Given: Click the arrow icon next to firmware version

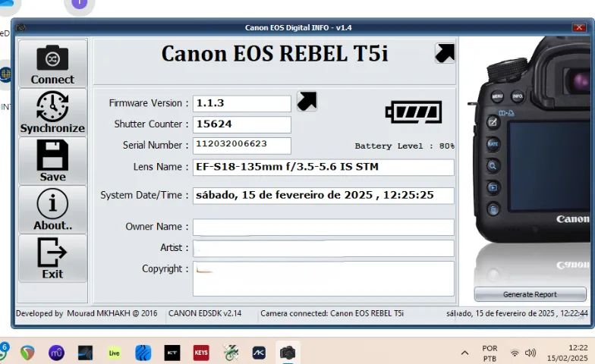Looking at the screenshot, I should pyautogui.click(x=307, y=102).
